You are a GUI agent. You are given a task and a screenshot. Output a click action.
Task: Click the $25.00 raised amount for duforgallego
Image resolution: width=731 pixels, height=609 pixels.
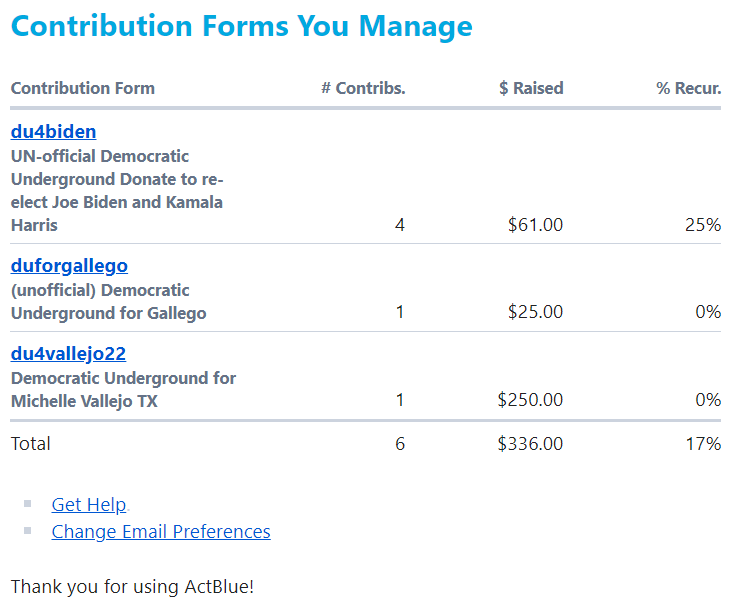point(536,312)
